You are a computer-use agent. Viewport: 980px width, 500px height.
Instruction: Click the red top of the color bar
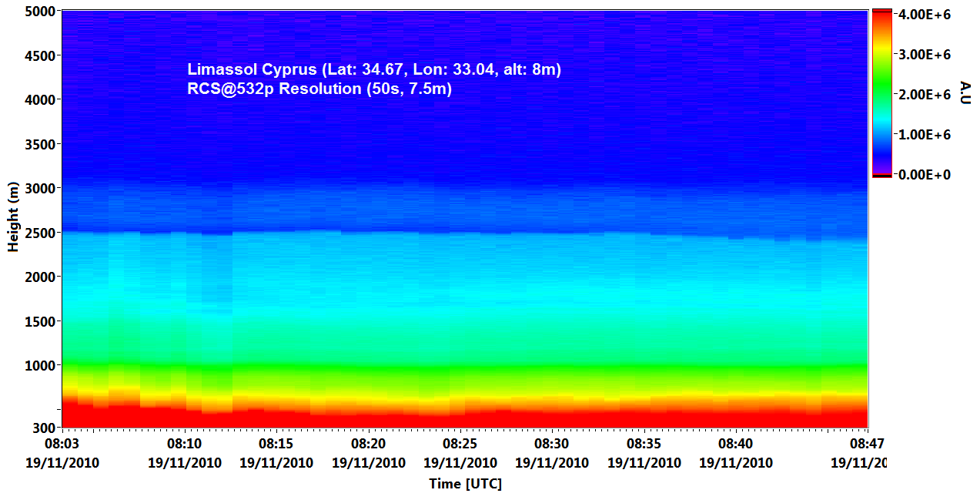[881, 17]
